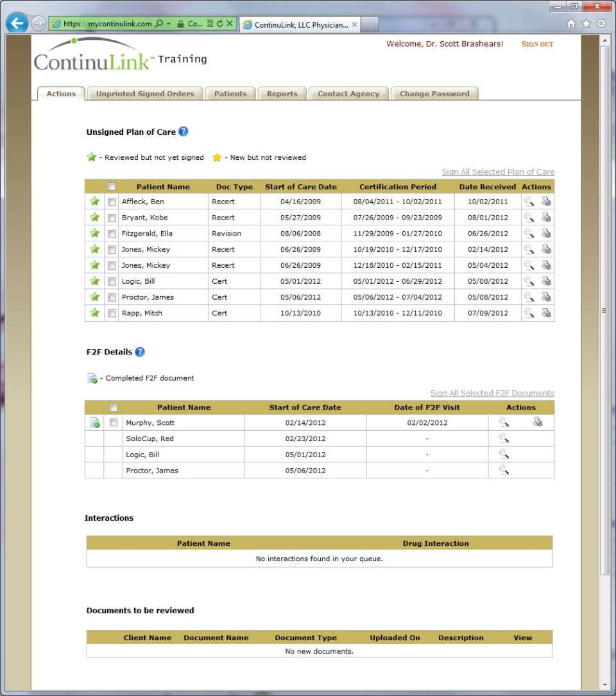Click Date of F2F Visit 02/02/2012
The height and width of the screenshot is (696, 616).
point(427,422)
